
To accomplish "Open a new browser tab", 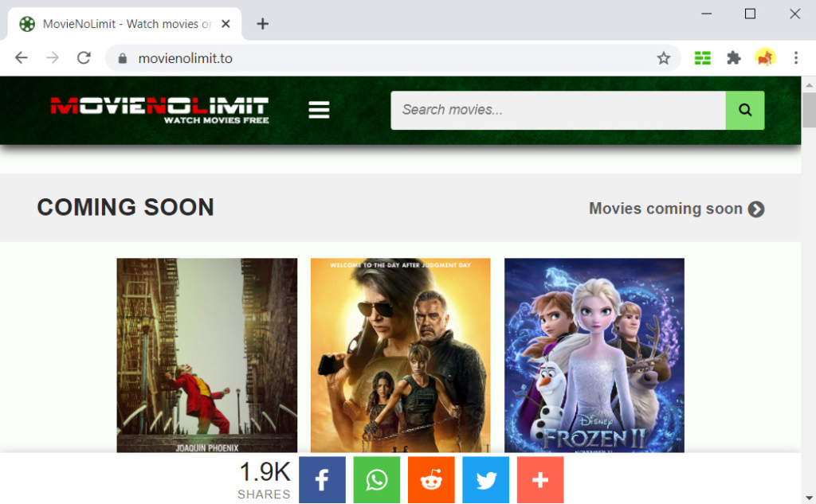I will (263, 23).
